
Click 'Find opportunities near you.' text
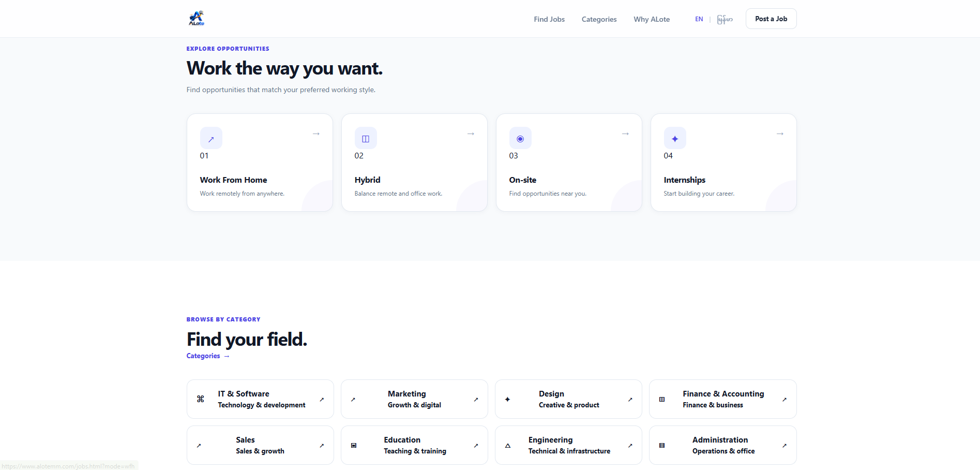[548, 194]
